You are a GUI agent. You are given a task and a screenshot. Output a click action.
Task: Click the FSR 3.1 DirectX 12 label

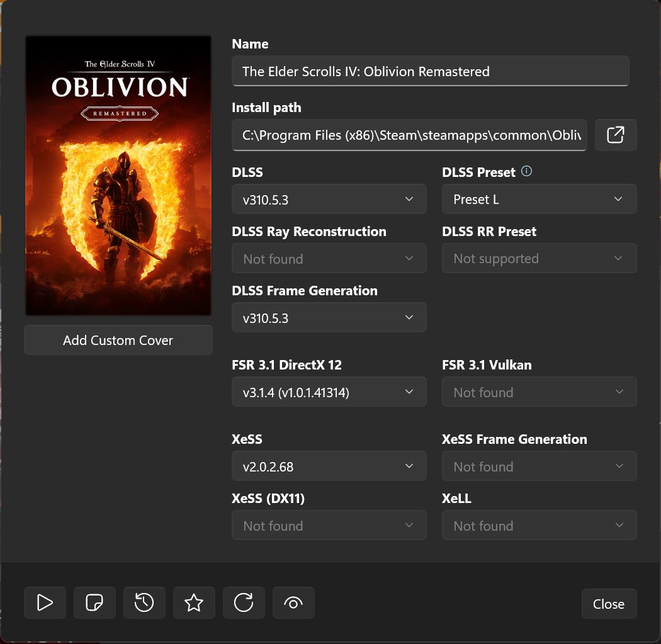tap(286, 365)
